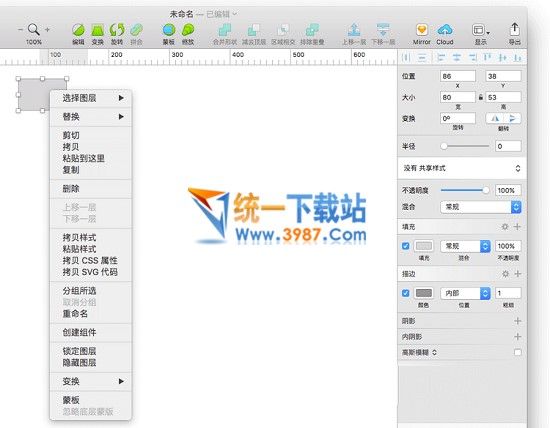This screenshot has height=428, width=550.
Task: Click the Mirror toolbar icon
Action: 422,30
